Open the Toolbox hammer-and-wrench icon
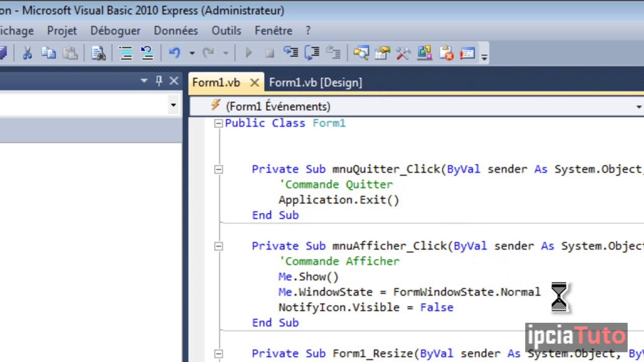 click(x=404, y=53)
